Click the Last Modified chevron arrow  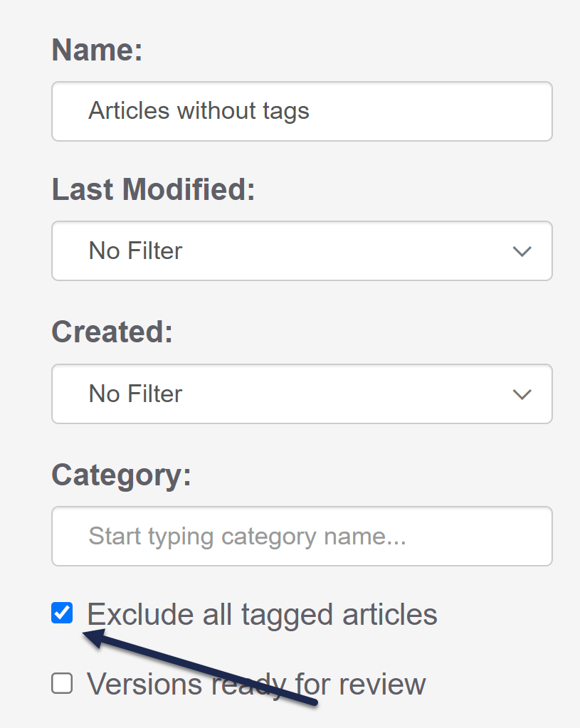click(522, 251)
